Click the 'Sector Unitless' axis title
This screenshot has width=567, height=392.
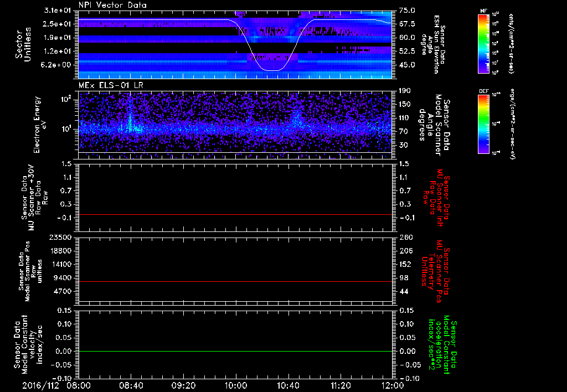23,44
